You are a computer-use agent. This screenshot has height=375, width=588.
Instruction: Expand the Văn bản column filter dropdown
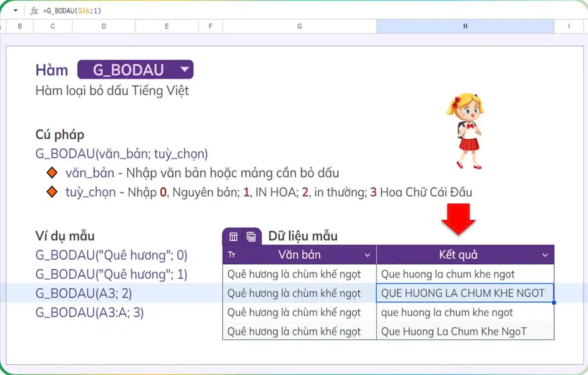point(367,256)
